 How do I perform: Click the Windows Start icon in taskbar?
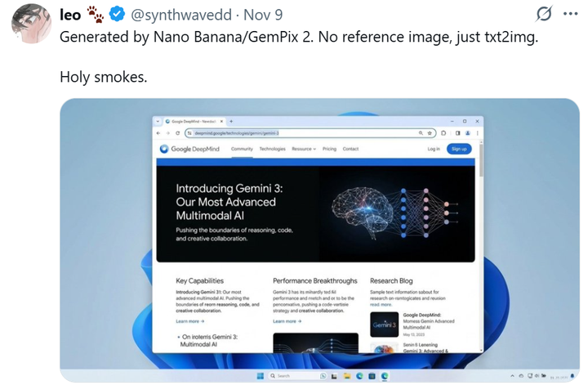[261, 376]
